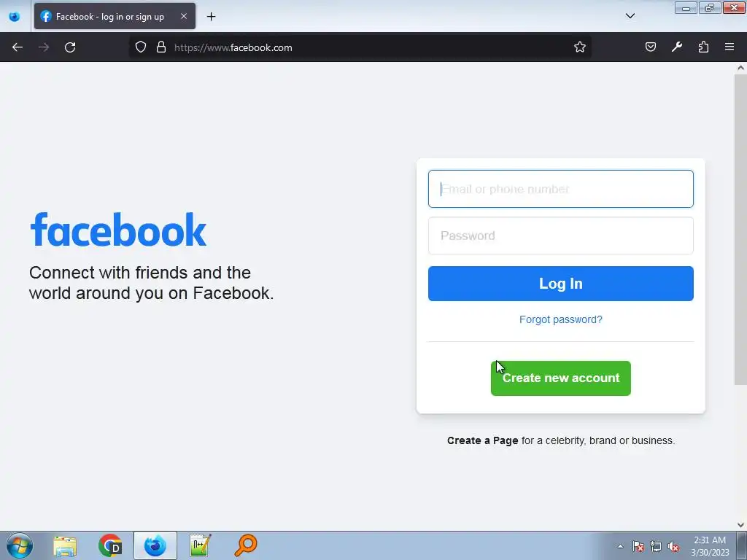
Task: Open the notepad editor taskbar icon
Action: click(x=200, y=545)
